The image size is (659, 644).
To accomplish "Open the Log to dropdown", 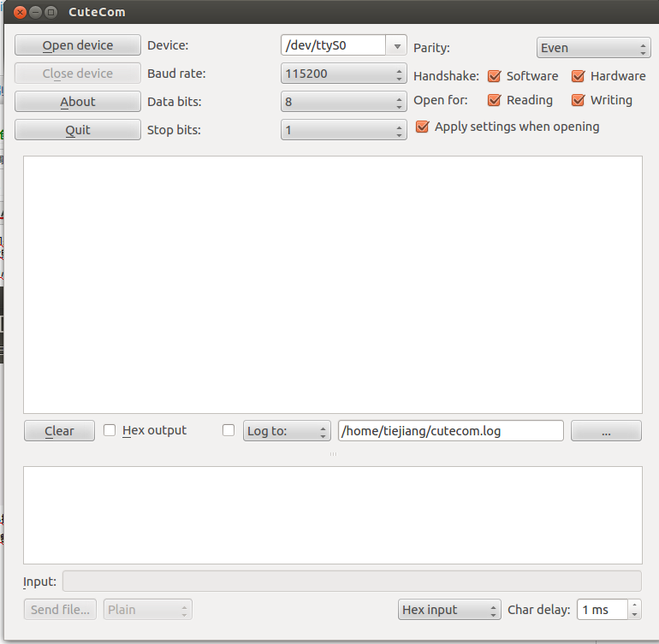I will pyautogui.click(x=287, y=430).
